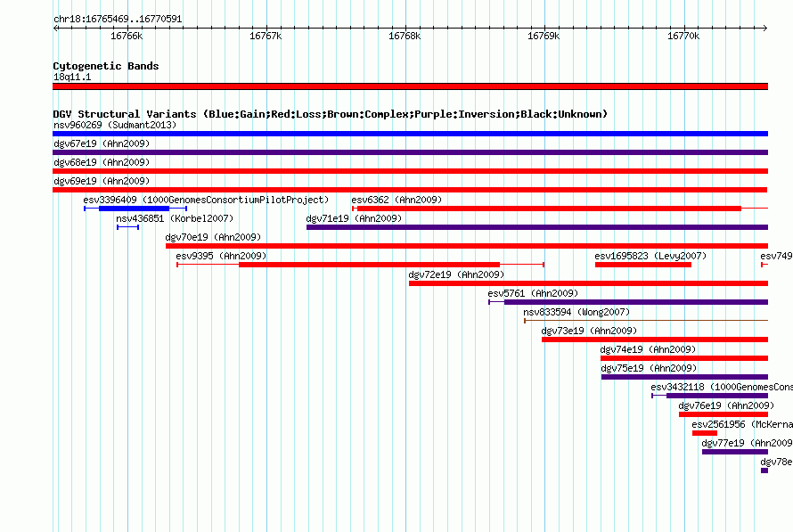Select the esv5761 (Ahn2009) purple inversion bar
793x532 pixels.
coord(628,302)
